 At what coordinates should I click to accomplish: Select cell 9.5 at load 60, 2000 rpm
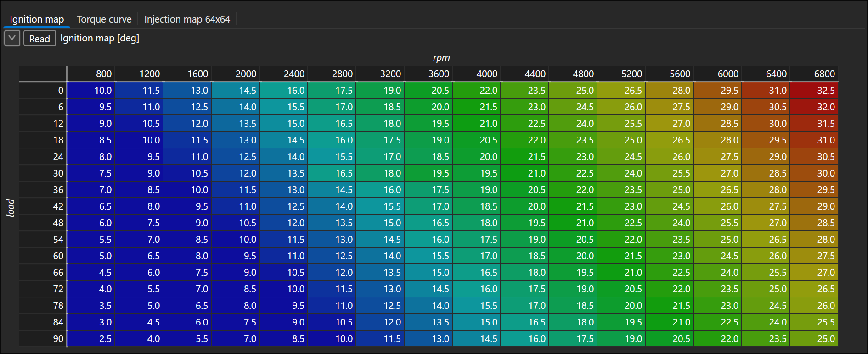[236, 256]
